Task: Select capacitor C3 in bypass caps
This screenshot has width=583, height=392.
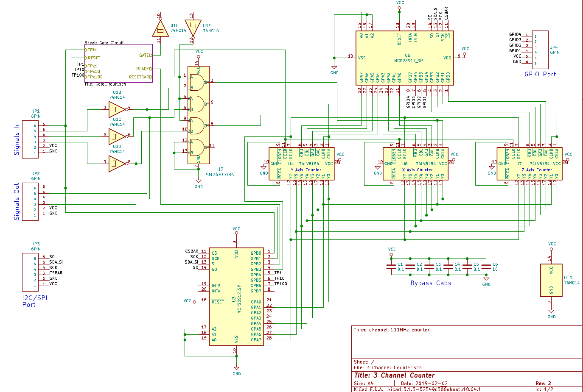Action: (x=429, y=267)
